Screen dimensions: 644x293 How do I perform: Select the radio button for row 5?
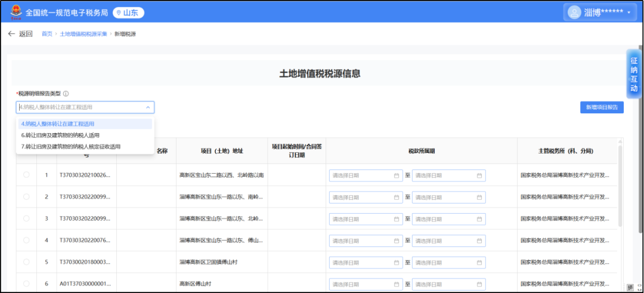click(26, 262)
